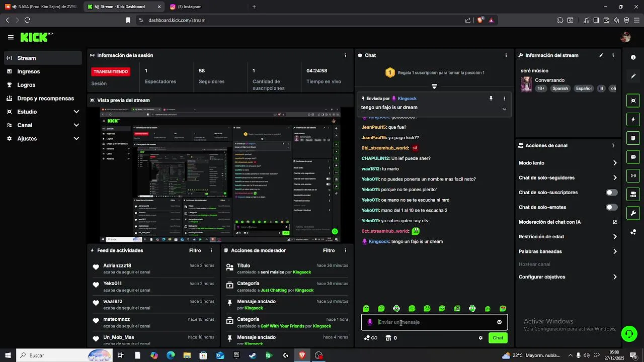
Task: Click the 18+ tag chip
Action: [541, 88]
